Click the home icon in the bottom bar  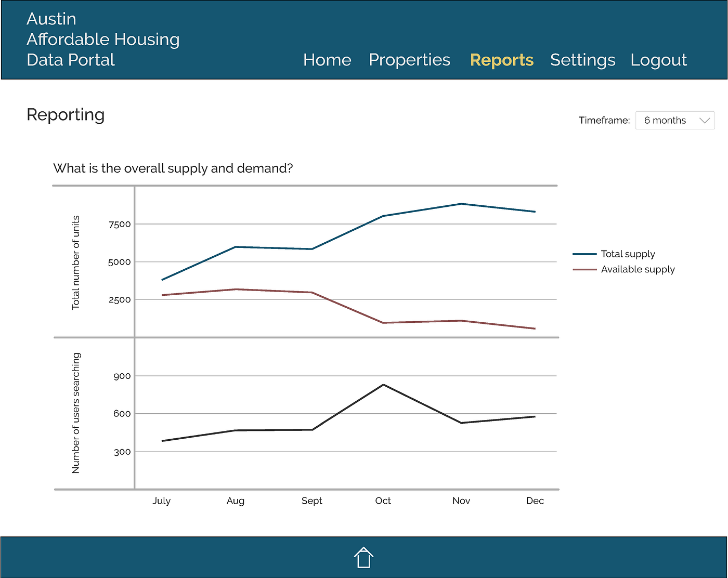(x=363, y=557)
